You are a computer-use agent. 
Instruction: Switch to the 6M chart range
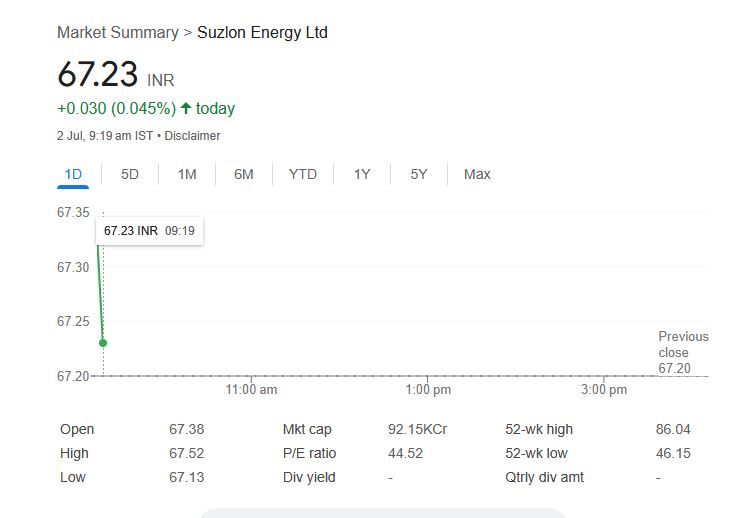click(x=244, y=174)
